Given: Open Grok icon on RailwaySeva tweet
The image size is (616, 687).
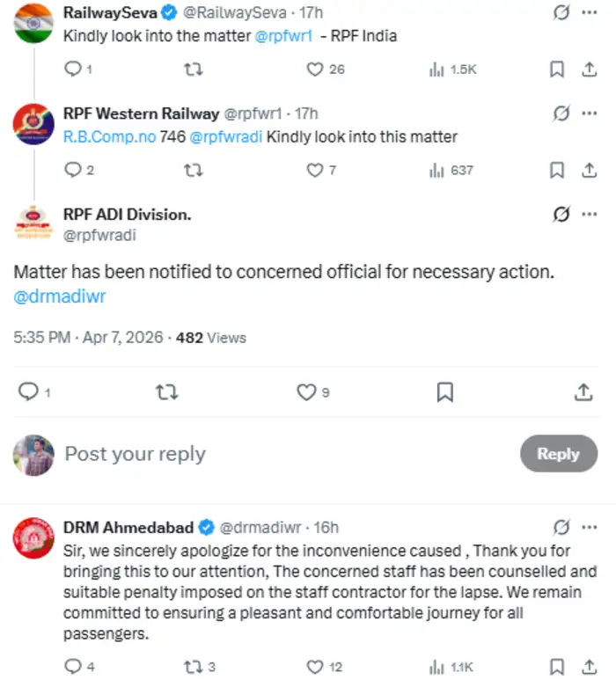Looking at the screenshot, I should tap(561, 12).
